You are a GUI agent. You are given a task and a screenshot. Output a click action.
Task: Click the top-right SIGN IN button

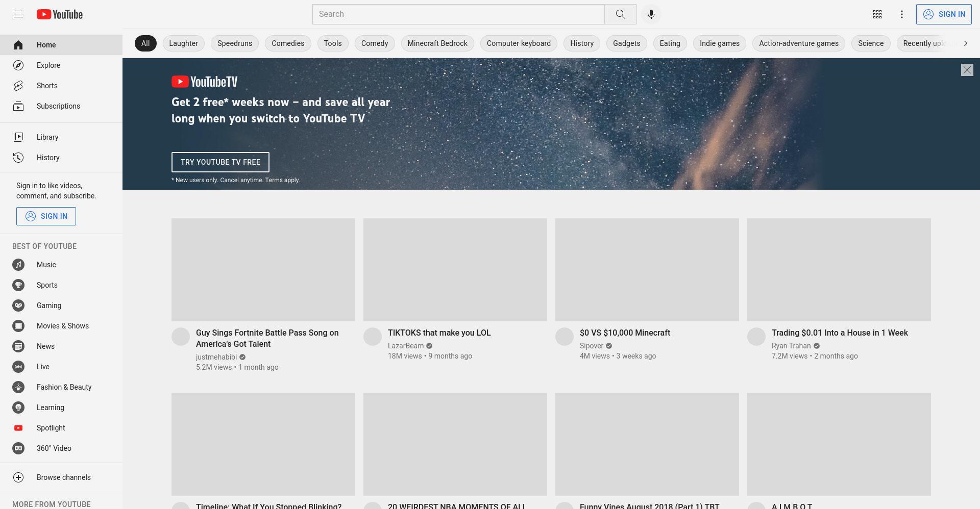944,14
